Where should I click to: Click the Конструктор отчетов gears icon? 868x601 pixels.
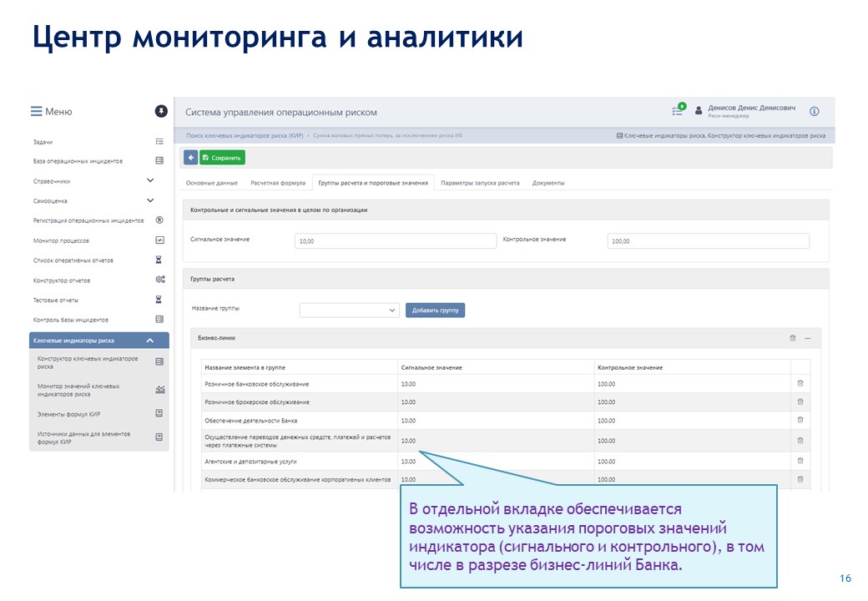pos(160,280)
